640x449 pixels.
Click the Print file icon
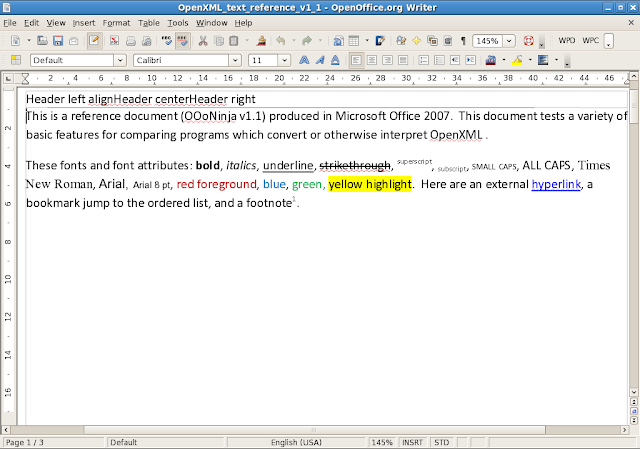130,41
